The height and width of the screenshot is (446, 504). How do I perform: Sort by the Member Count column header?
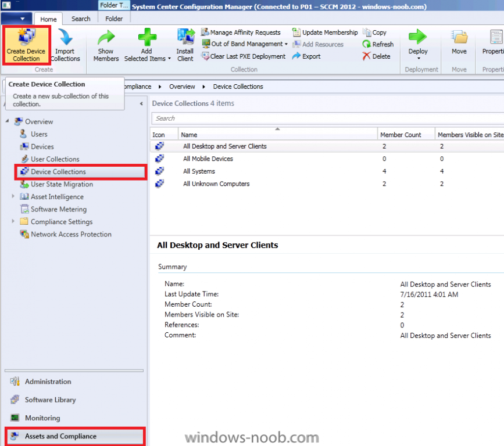click(x=406, y=135)
